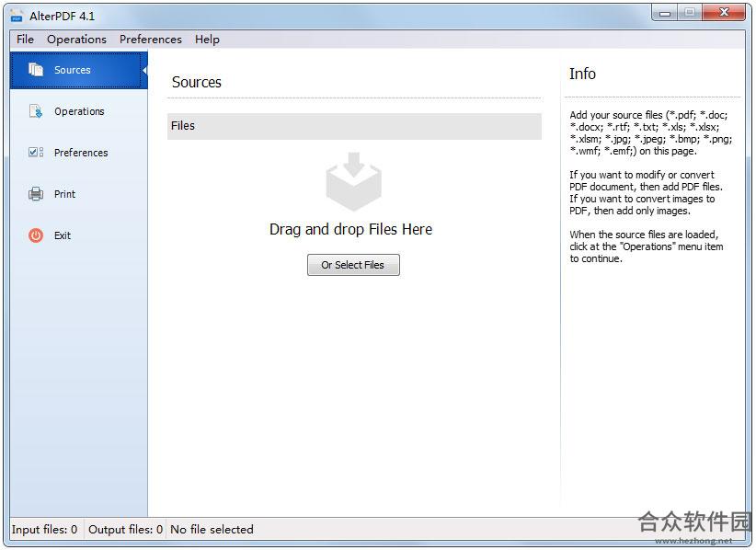Choose the Preferences label in sidebar

(81, 153)
